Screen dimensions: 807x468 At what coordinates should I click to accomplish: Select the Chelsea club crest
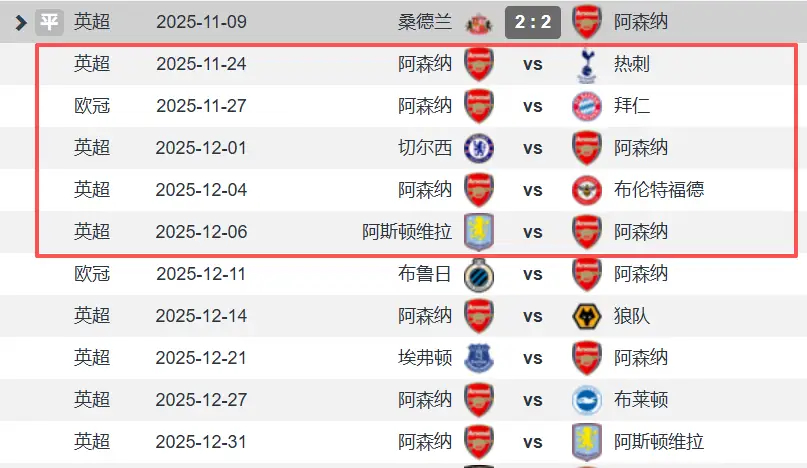[479, 148]
